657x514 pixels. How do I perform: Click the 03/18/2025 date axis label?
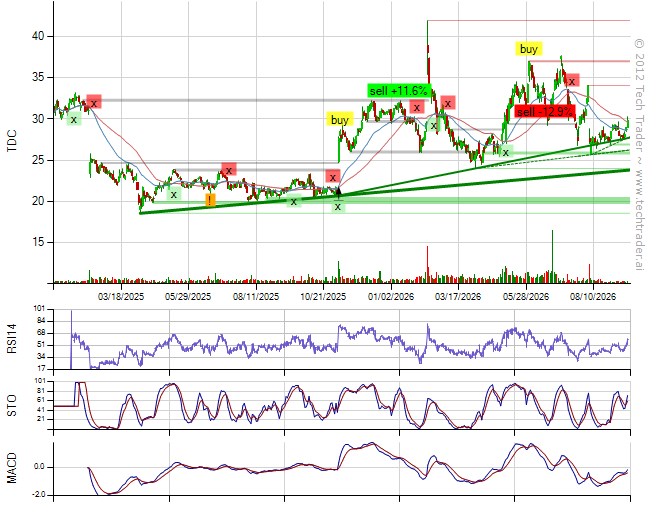click(121, 297)
